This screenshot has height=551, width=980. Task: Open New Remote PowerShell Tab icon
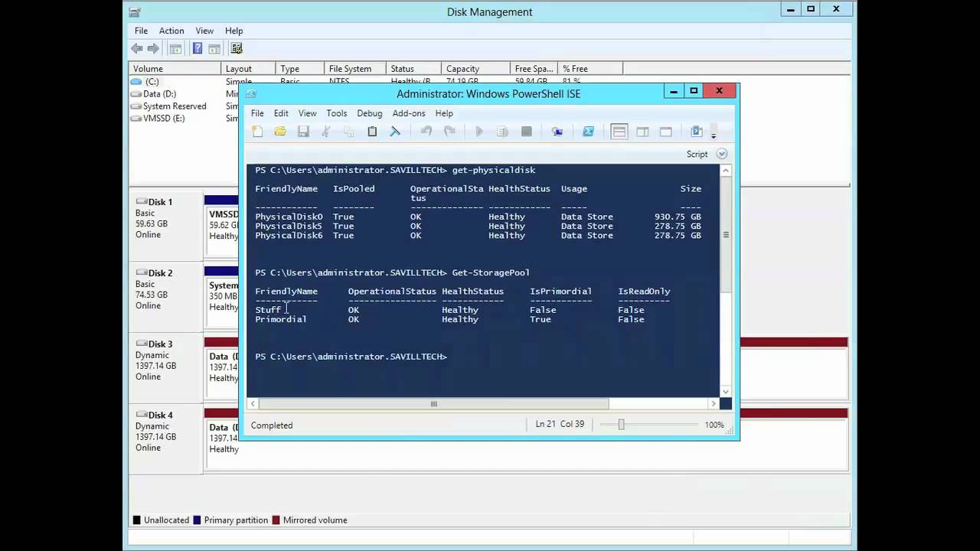point(557,132)
